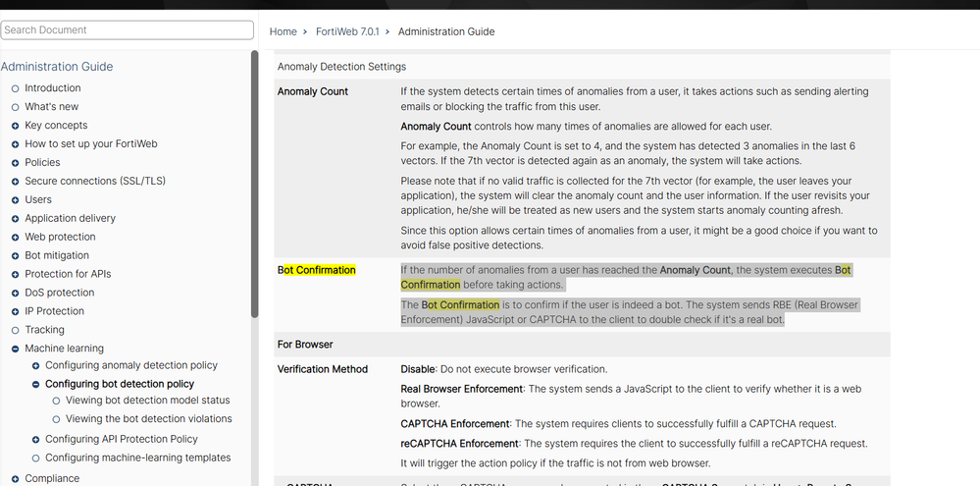Select Key concepts sidebar label
This screenshot has width=980, height=486.
pos(56,125)
